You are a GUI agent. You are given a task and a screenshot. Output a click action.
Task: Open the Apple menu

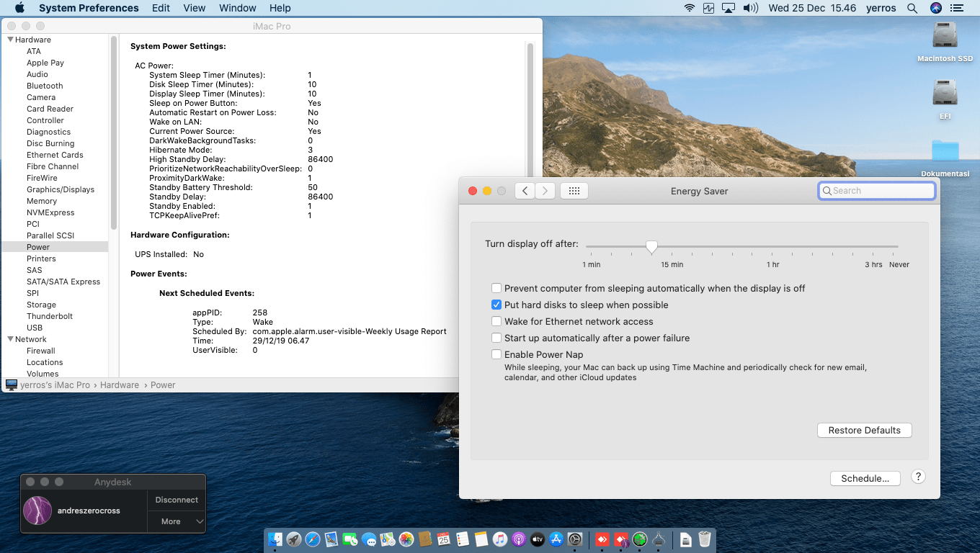click(19, 8)
